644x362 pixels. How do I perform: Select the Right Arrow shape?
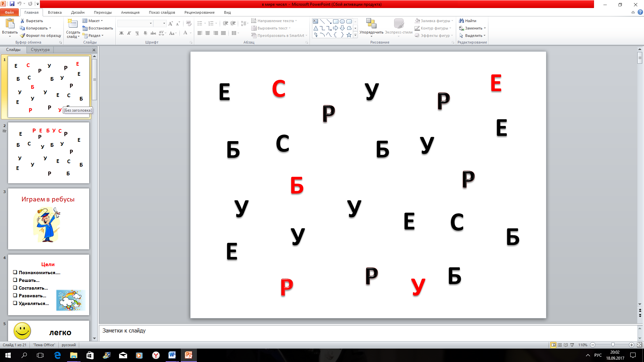(335, 28)
